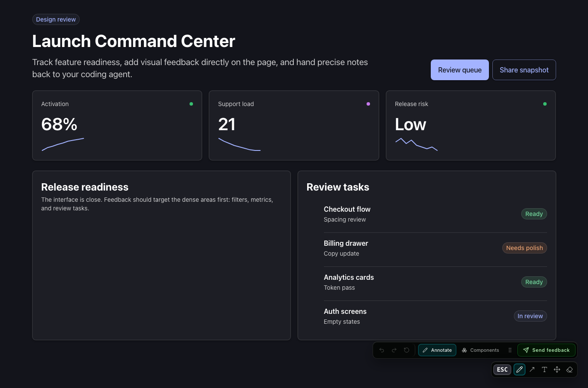Click the reset annotations icon

(x=407, y=350)
